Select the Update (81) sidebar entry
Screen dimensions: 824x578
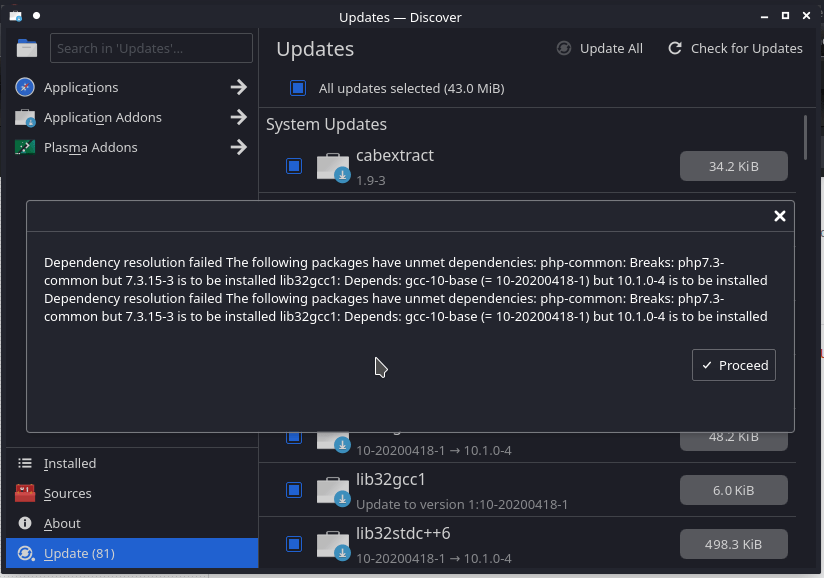(132, 553)
